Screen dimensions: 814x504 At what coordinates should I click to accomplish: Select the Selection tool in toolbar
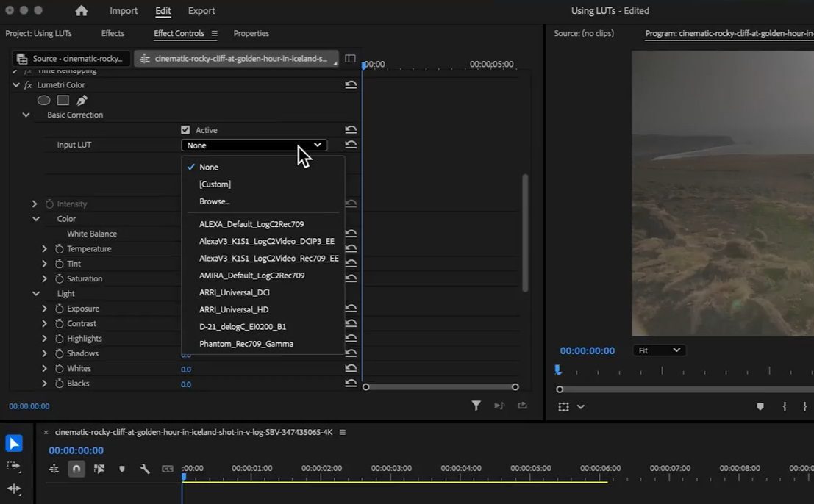point(14,443)
